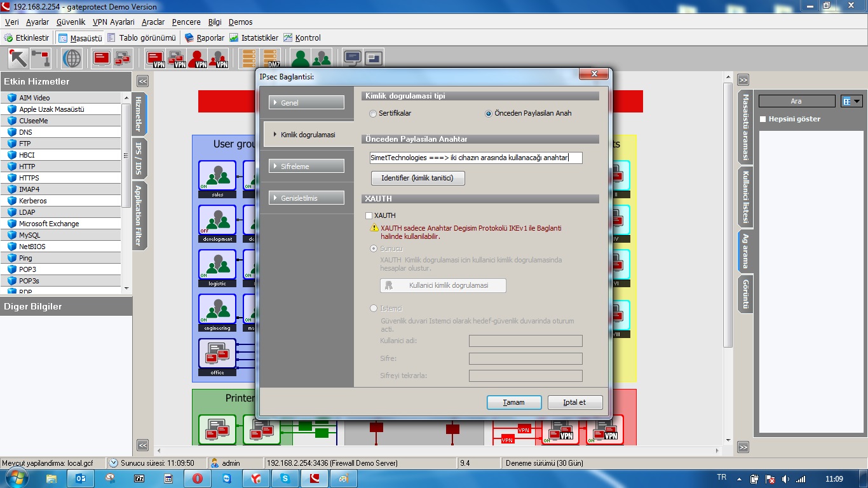Select the Sertifikalar radio button
Image resolution: width=868 pixels, height=488 pixels.
pos(373,114)
